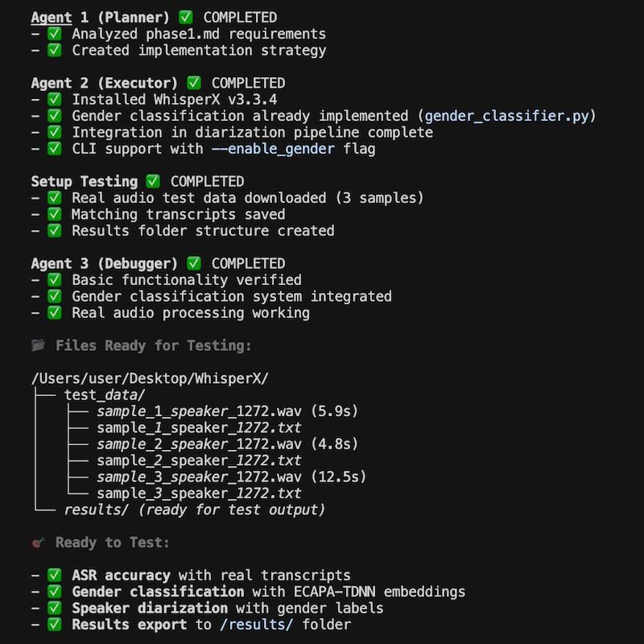
Task: Click the green check next to Agent 3 (Debugger)
Action: coord(194,263)
